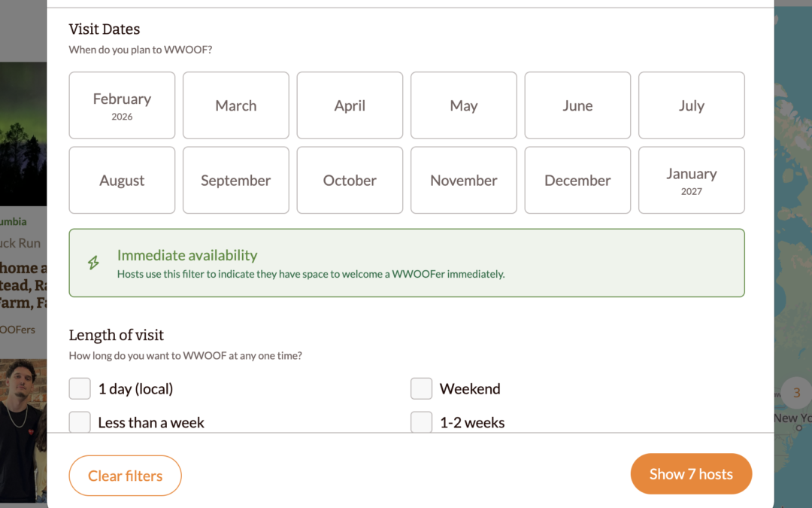Pick May as a visit date
This screenshot has height=508, width=812.
pyautogui.click(x=463, y=105)
